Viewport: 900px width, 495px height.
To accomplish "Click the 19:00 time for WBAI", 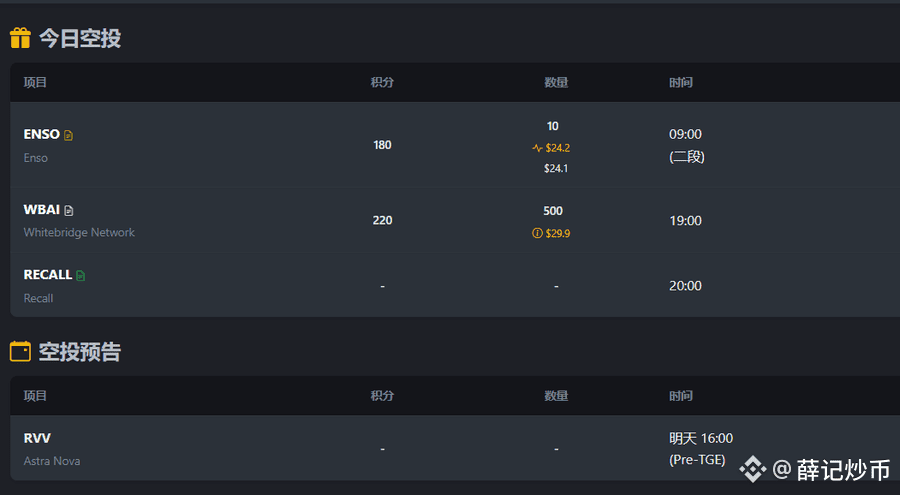I will pyautogui.click(x=685, y=221).
